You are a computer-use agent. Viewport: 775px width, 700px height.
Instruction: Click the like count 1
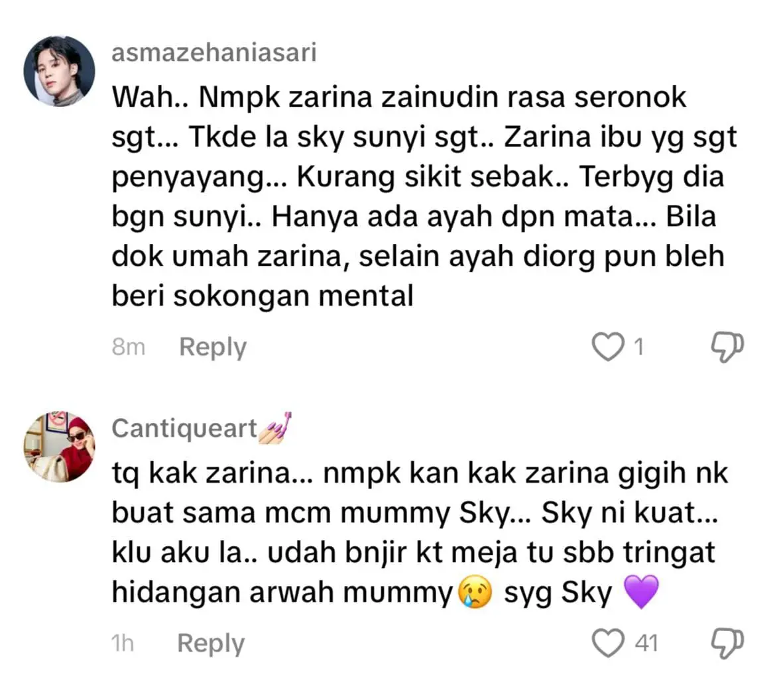pyautogui.click(x=639, y=347)
